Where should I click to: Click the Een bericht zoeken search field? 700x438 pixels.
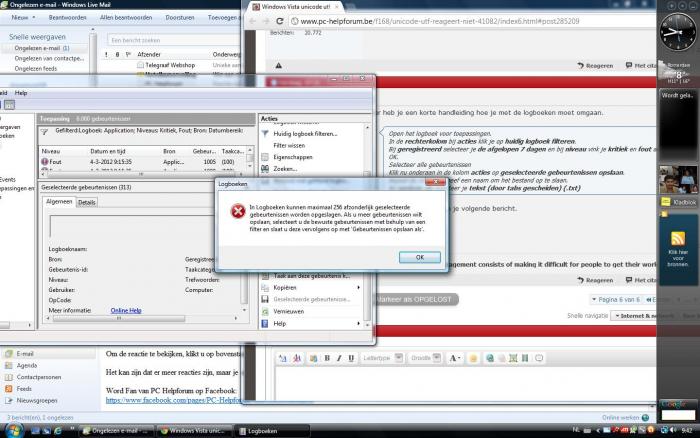[x=174, y=40]
